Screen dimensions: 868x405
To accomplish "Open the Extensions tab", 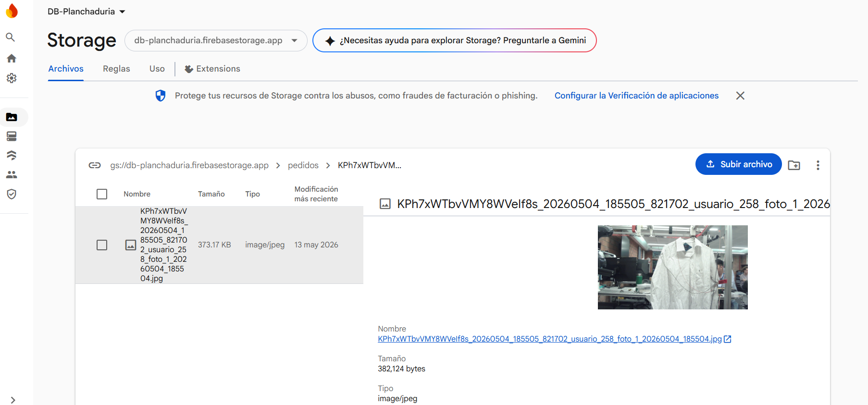I will coord(212,69).
